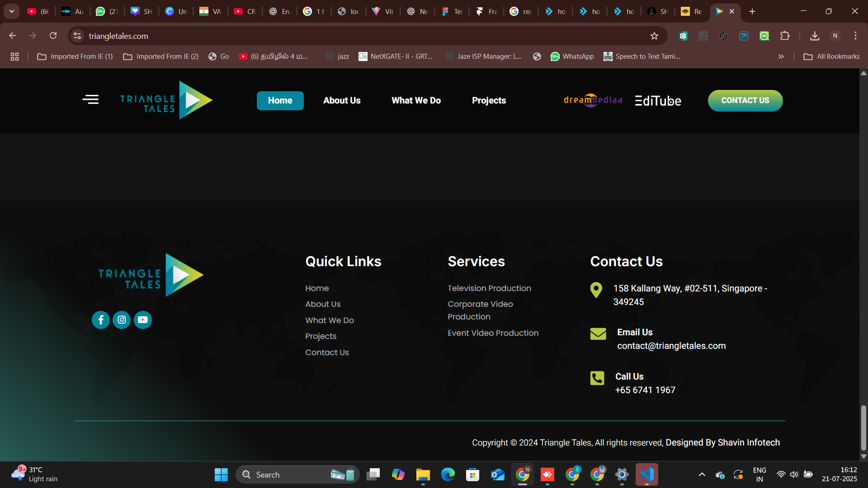The height and width of the screenshot is (488, 868).
Task: Open the Instagram social icon
Action: [122, 320]
